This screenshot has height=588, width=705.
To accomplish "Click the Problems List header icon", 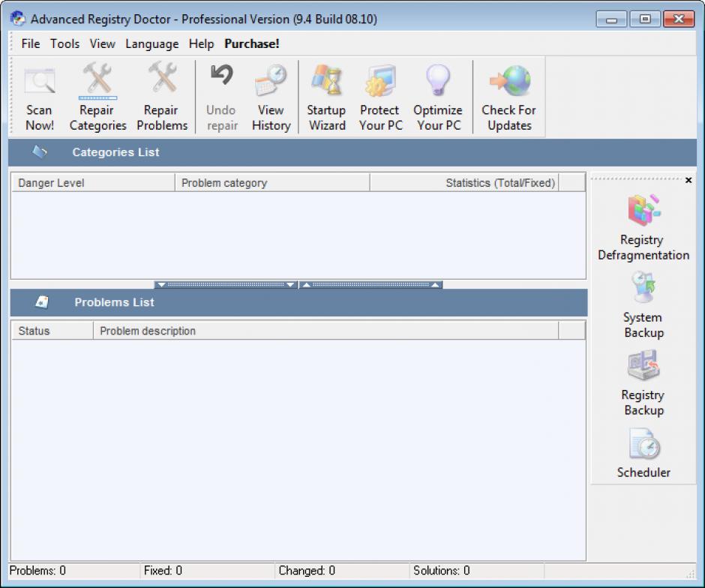I will pyautogui.click(x=42, y=302).
